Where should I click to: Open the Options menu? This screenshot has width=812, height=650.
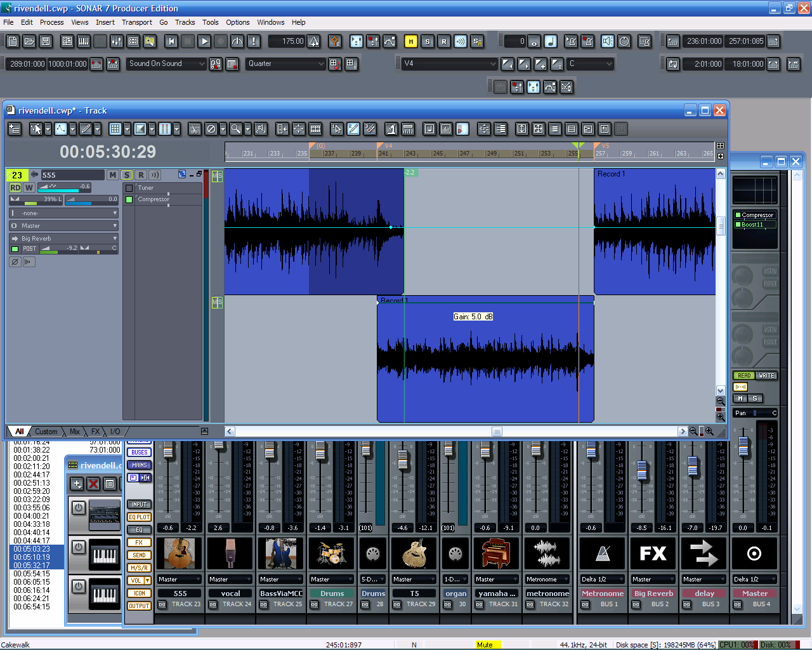click(x=238, y=22)
